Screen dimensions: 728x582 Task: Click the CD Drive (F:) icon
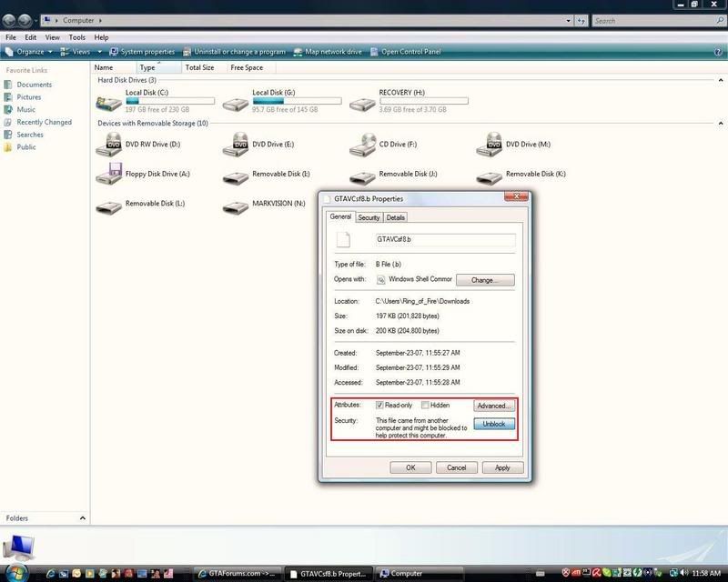363,145
